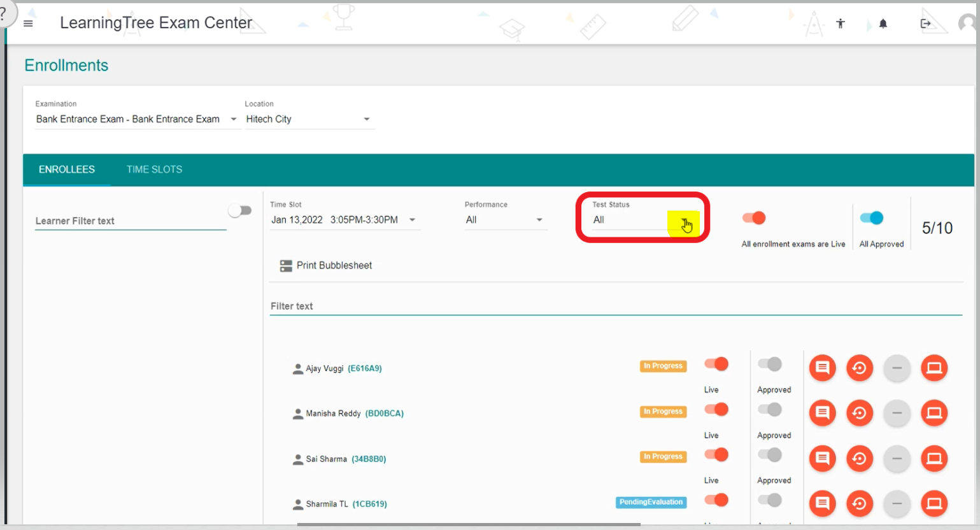Click the accessibility icon in header
The height and width of the screenshot is (530, 980).
(x=841, y=24)
